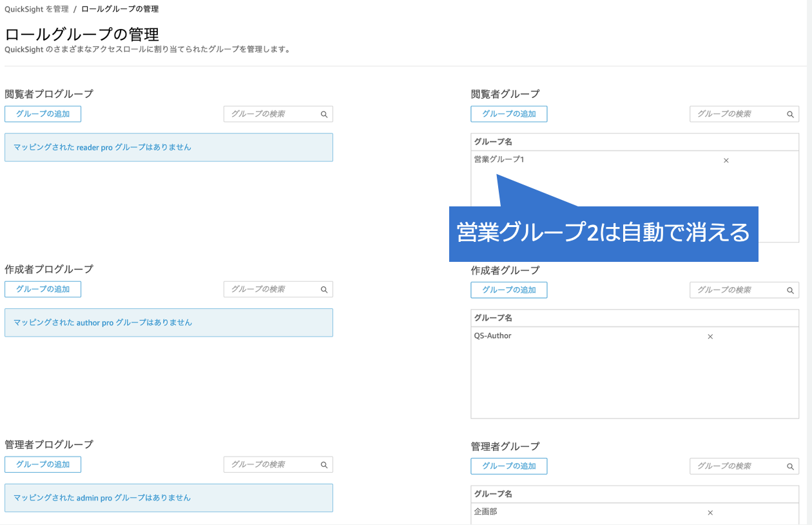The width and height of the screenshot is (812, 525).
Task: Click the QuickSight を管理 breadcrumb link
Action: pyautogui.click(x=37, y=9)
